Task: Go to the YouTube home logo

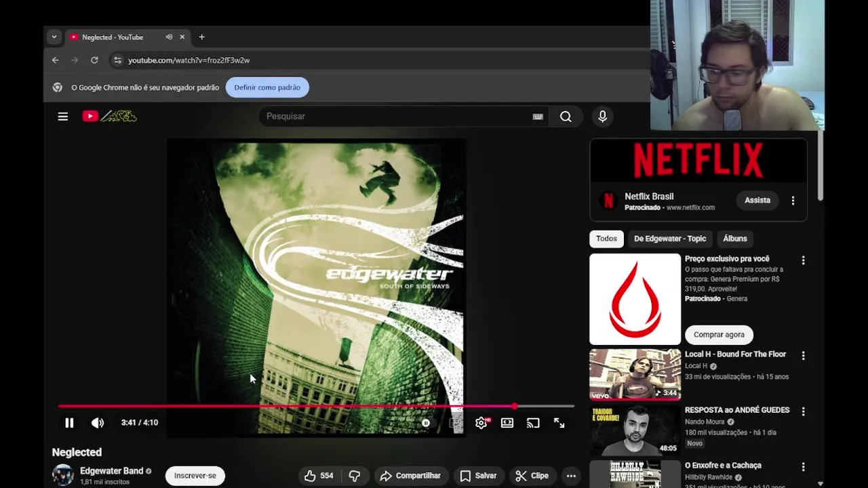Action: [x=109, y=117]
